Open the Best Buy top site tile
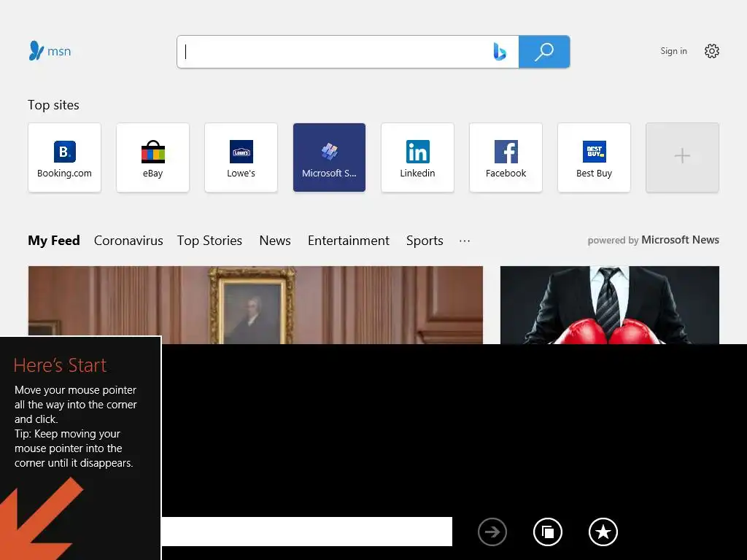The image size is (747, 560). tap(594, 157)
